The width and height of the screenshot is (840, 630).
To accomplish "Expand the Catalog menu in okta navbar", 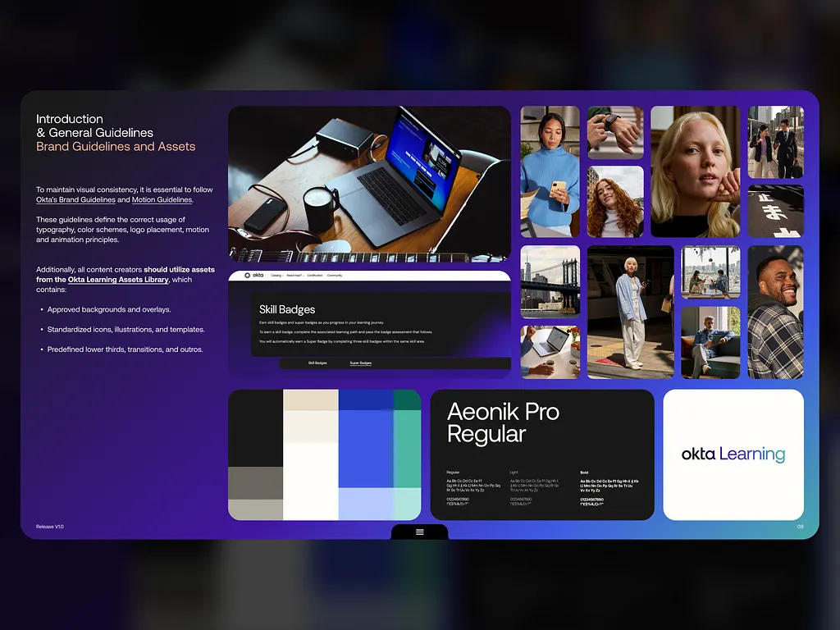I will pyautogui.click(x=277, y=276).
